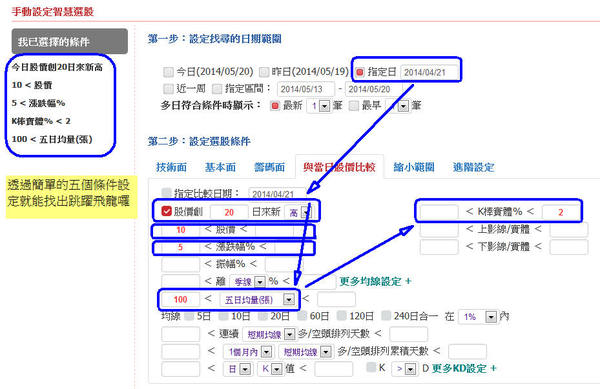This screenshot has height=389, width=600.
Task: Open the 日 period dropdown in KD row
Action: 237,369
